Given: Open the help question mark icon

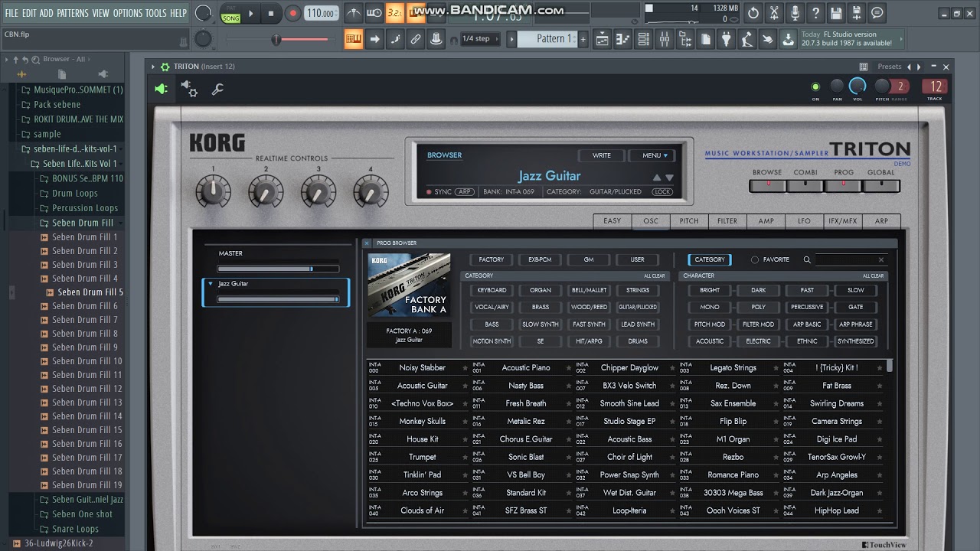Looking at the screenshot, I should point(815,13).
